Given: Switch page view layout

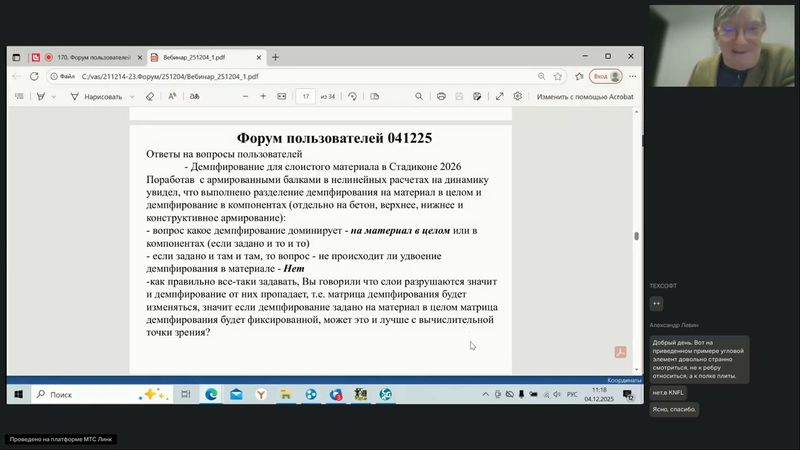Looking at the screenshot, I should coord(374,96).
